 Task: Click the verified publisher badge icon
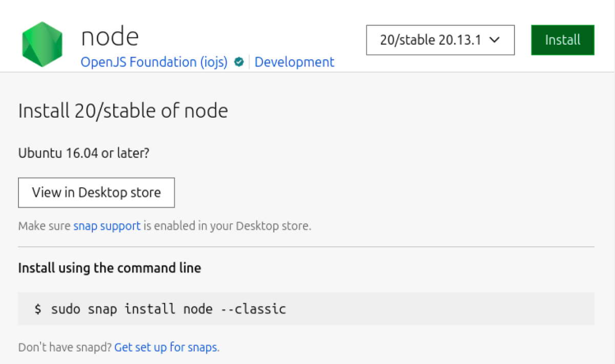coord(238,62)
